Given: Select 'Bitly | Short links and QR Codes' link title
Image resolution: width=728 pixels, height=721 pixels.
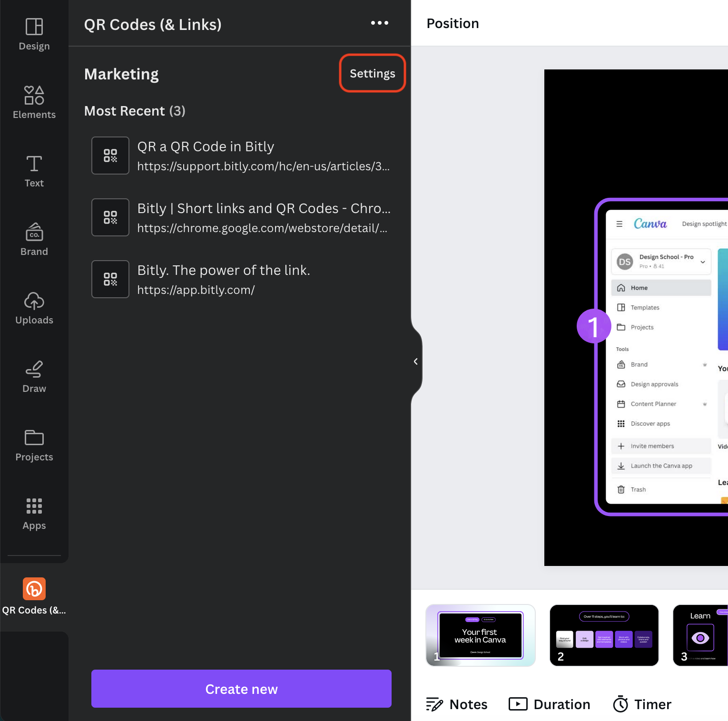Looking at the screenshot, I should tap(264, 208).
